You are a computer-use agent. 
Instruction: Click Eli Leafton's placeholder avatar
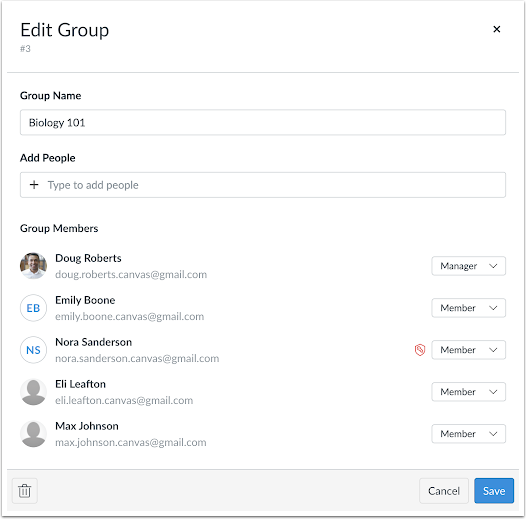pos(33,392)
